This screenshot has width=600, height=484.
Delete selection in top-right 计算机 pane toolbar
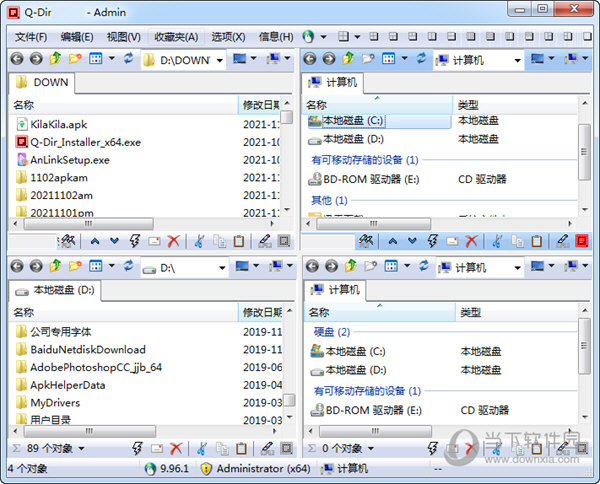pyautogui.click(x=471, y=241)
